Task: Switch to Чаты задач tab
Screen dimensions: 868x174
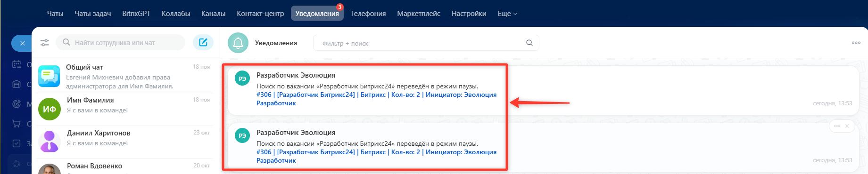Action: (93, 14)
